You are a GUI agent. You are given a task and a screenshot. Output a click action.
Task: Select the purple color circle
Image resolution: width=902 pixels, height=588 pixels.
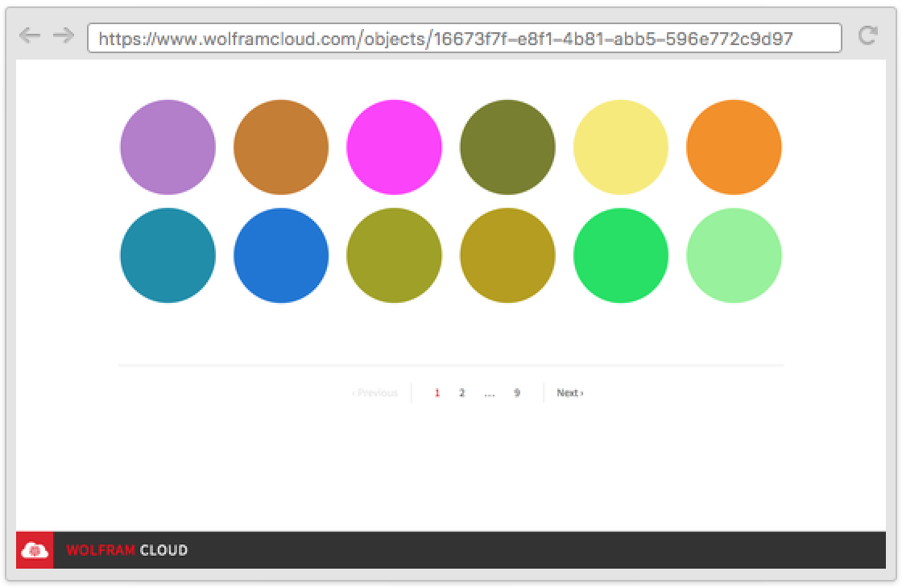click(168, 147)
